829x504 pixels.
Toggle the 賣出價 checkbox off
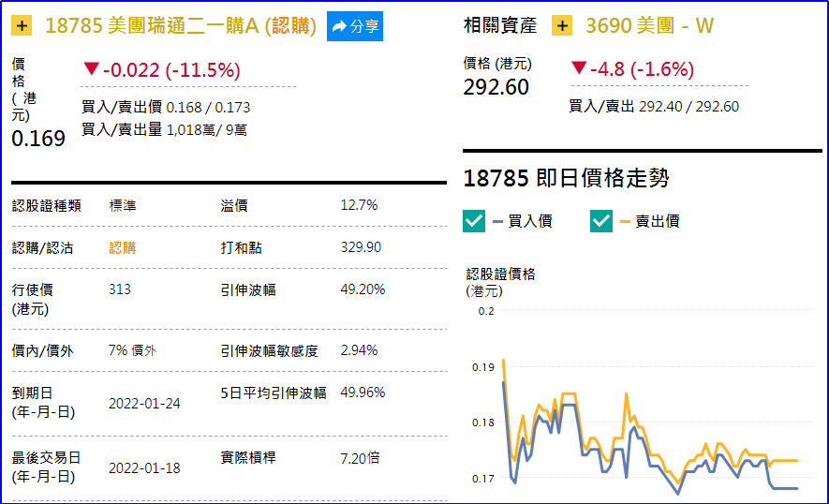click(x=601, y=221)
